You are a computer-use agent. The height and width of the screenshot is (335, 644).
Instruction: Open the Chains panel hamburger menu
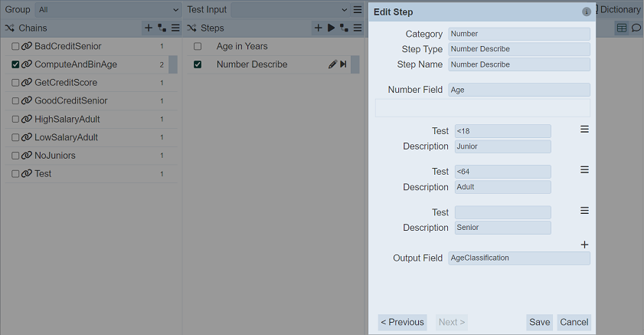pos(175,28)
